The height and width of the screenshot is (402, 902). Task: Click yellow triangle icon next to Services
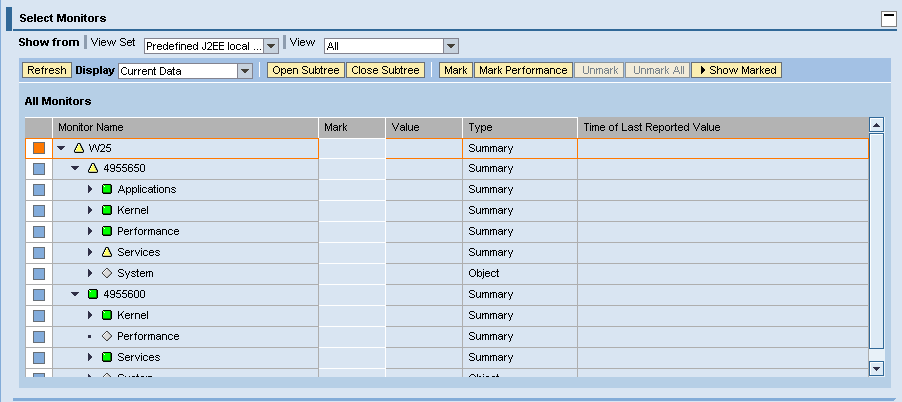(107, 253)
